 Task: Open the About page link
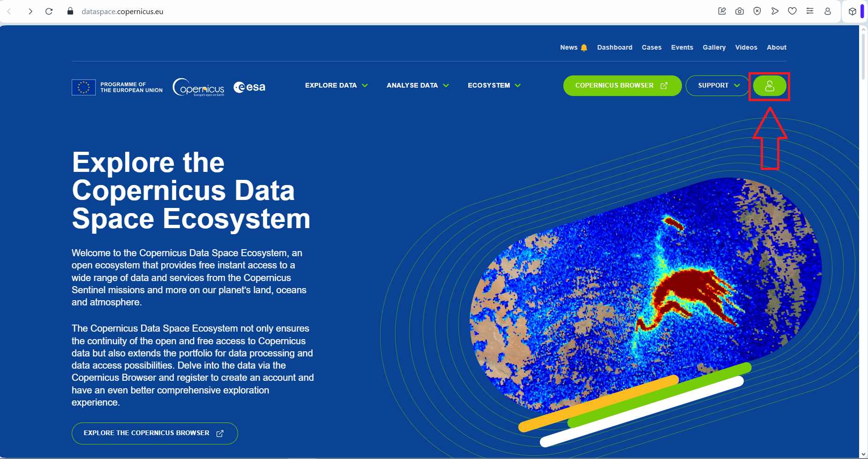pos(776,47)
